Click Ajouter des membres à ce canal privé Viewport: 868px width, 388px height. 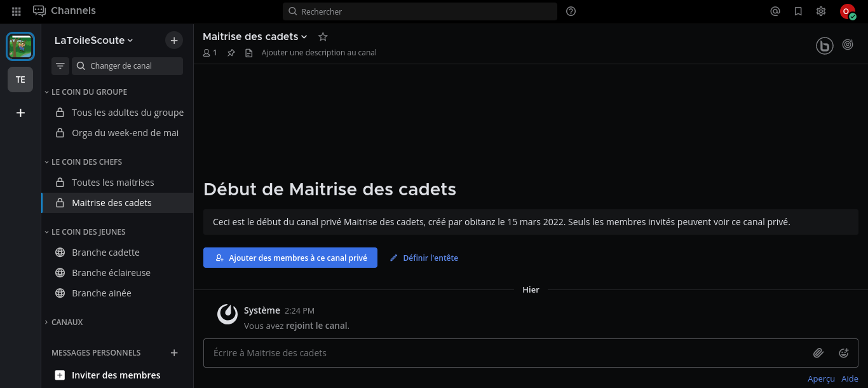[x=290, y=258]
